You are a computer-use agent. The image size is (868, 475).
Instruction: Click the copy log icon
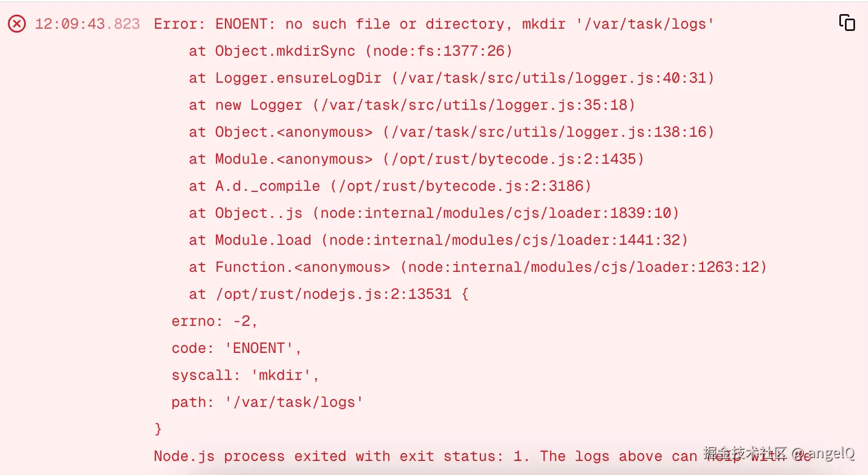click(847, 23)
